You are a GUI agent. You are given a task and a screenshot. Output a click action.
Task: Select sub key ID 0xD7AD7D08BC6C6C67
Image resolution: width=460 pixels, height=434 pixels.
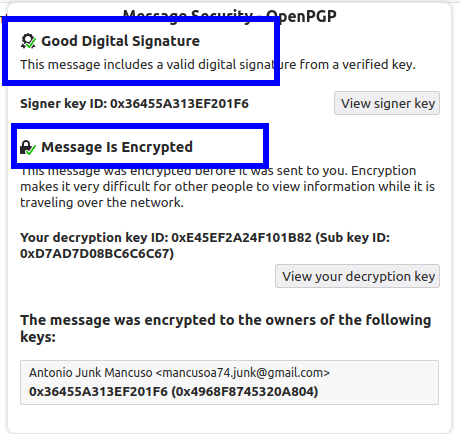[97, 254]
